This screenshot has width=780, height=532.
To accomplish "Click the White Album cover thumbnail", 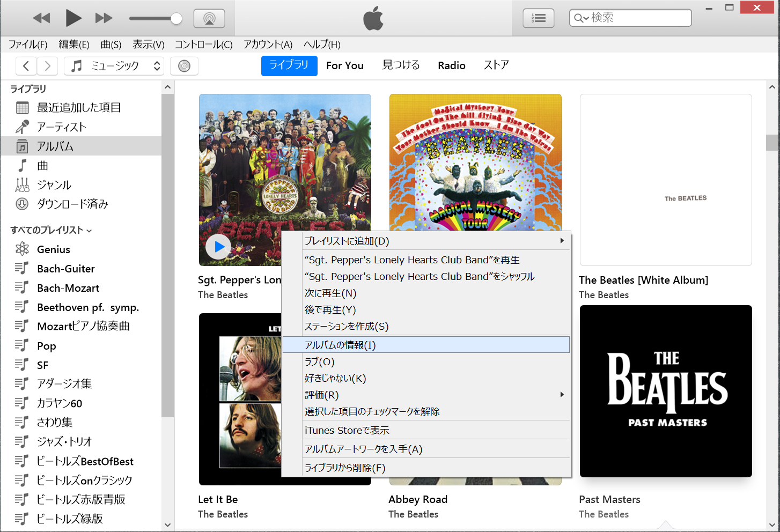I will coord(666,180).
